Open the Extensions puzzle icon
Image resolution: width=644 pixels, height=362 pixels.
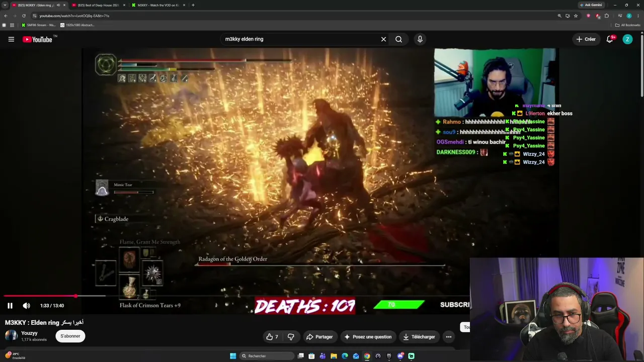coord(607,16)
